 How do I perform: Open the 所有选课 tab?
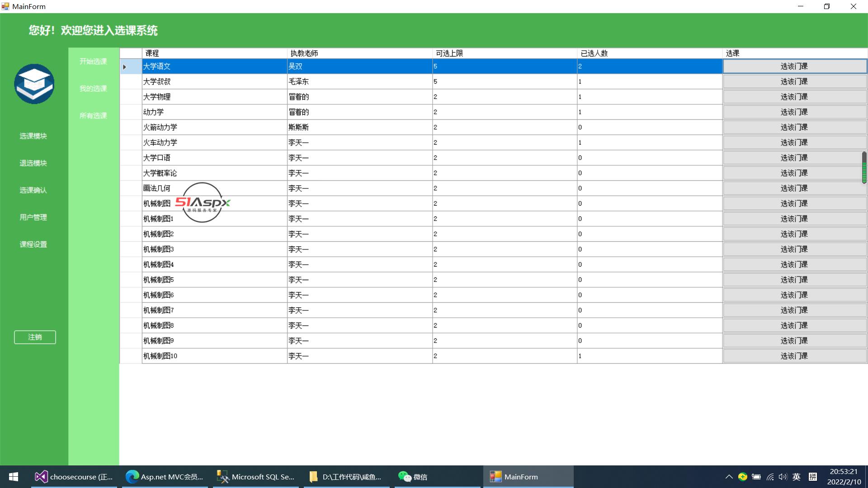(x=93, y=116)
